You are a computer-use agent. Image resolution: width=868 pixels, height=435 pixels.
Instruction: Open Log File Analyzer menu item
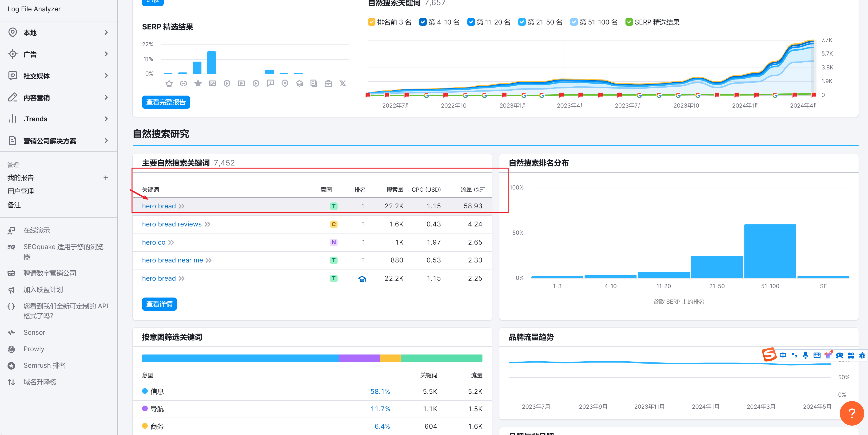[x=34, y=9]
